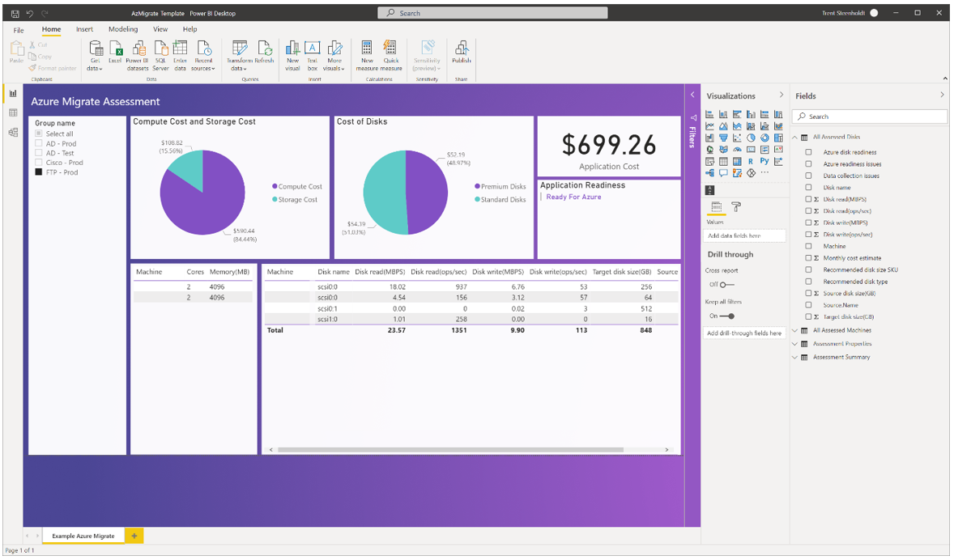
Task: Open Recent sources dropdown
Action: 203,55
